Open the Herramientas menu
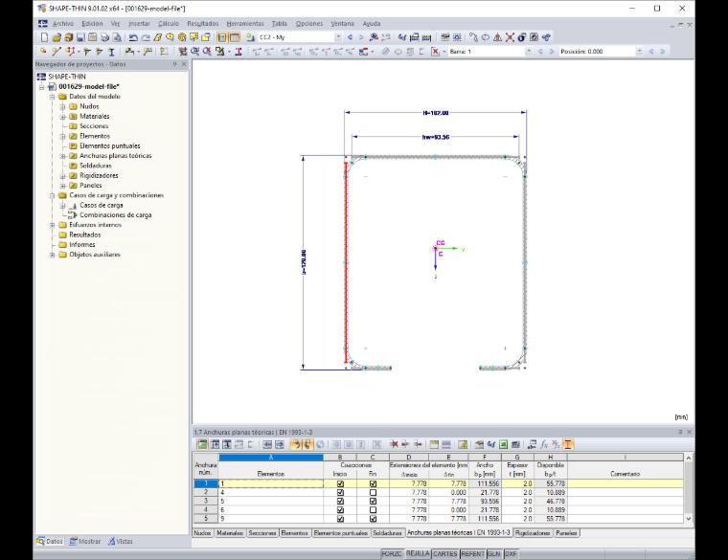This screenshot has width=728, height=560. tap(245, 24)
